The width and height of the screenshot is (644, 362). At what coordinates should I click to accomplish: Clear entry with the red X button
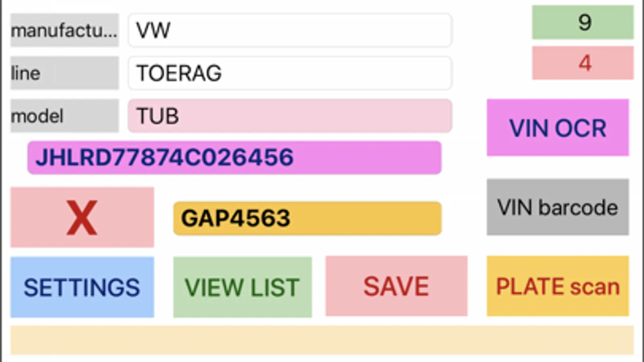[82, 217]
